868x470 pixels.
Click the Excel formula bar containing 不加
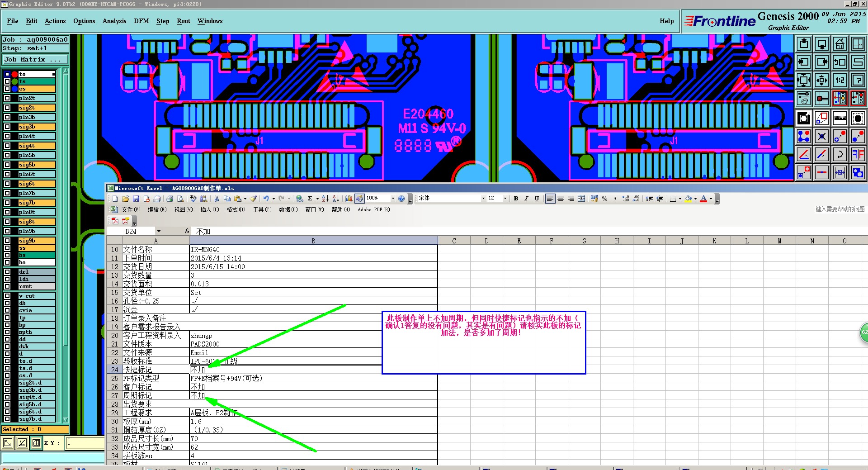click(529, 231)
